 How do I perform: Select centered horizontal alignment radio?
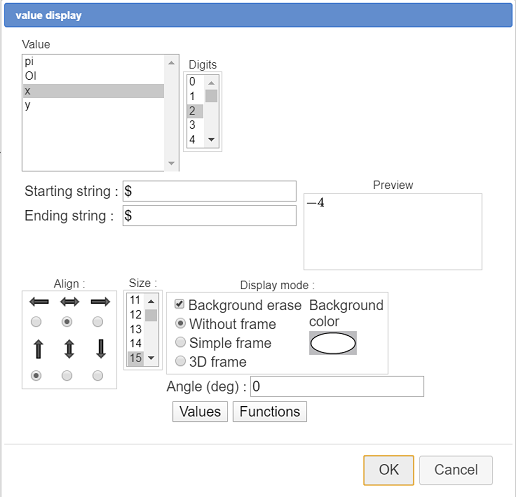(x=67, y=322)
